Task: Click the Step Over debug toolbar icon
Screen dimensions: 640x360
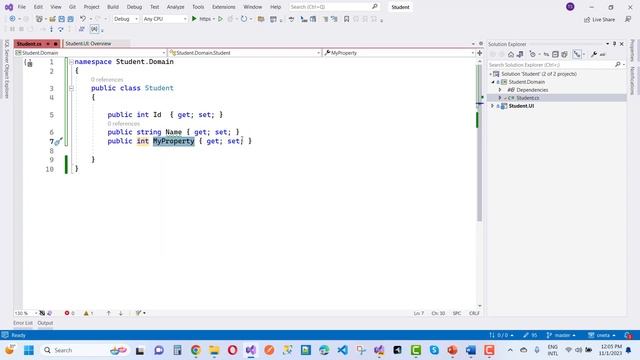Action: (60, 29)
